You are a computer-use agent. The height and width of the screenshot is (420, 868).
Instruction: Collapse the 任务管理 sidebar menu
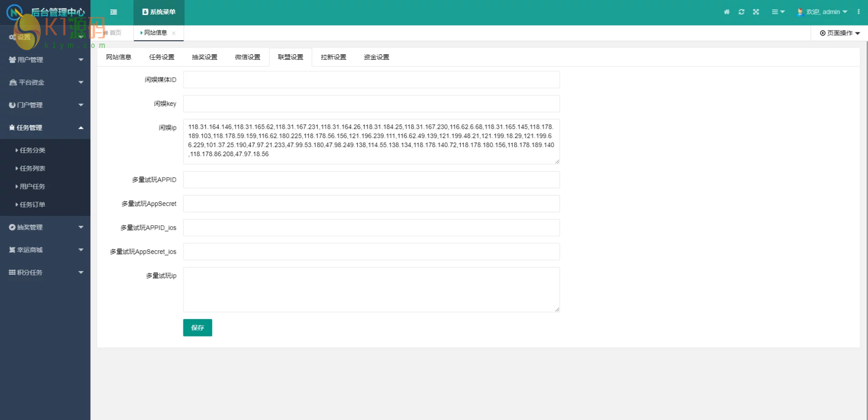45,128
